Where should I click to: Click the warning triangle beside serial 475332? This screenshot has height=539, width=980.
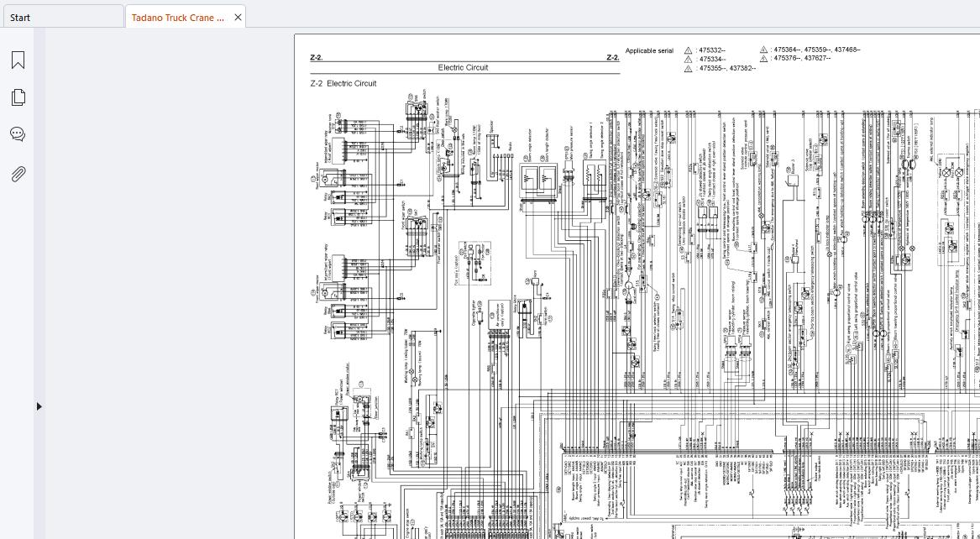689,50
